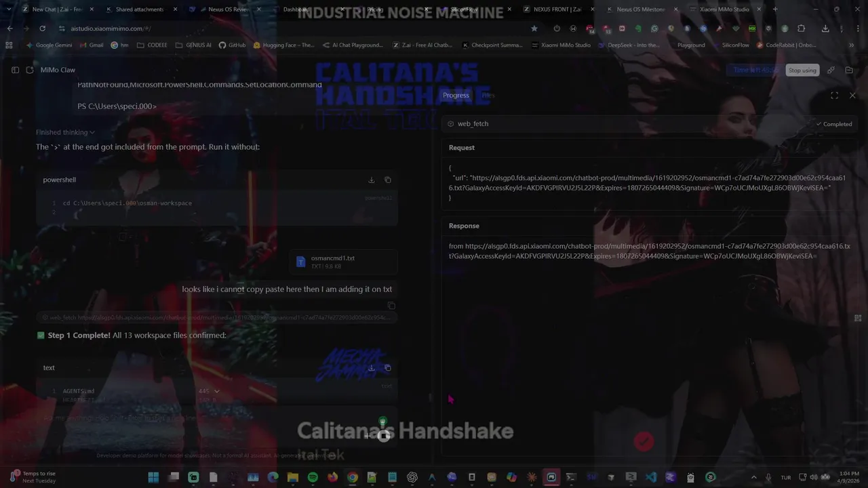This screenshot has width=868, height=488.
Task: Open the weather widget Temps to rise
Action: 34,477
